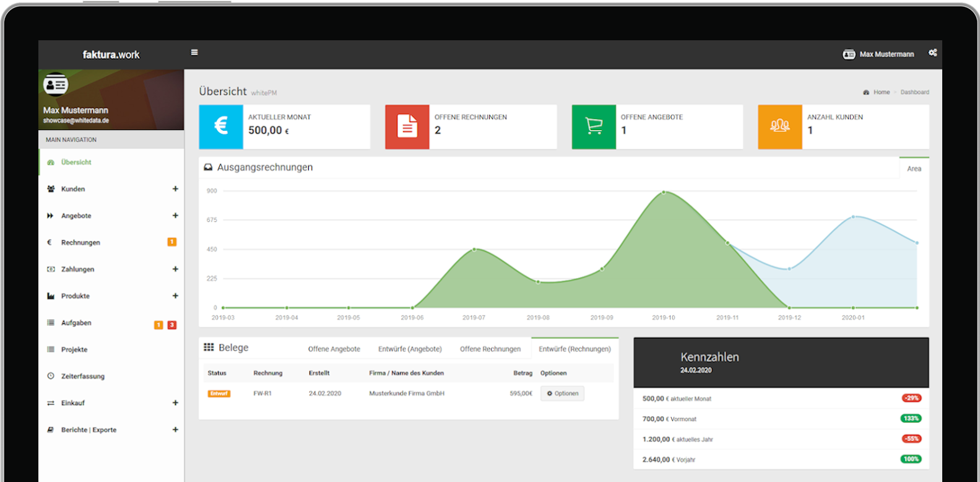
Task: Click the -29% badge for aktueller Monat
Action: pos(911,398)
